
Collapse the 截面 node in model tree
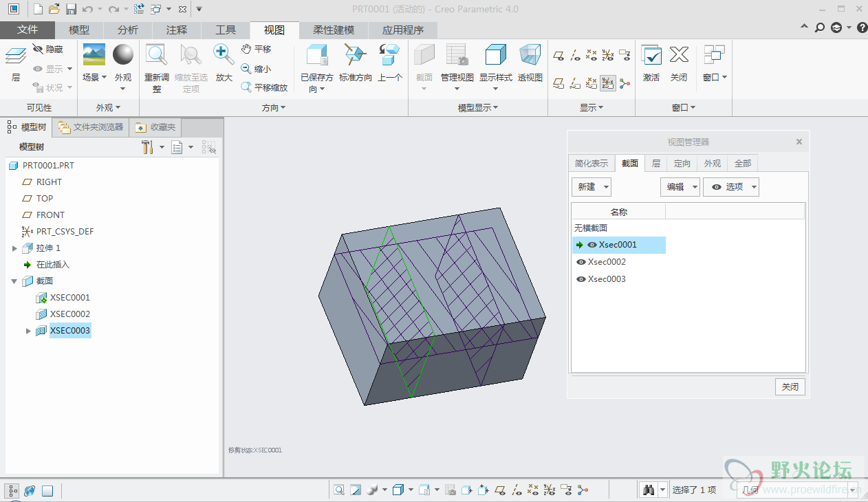pos(15,281)
